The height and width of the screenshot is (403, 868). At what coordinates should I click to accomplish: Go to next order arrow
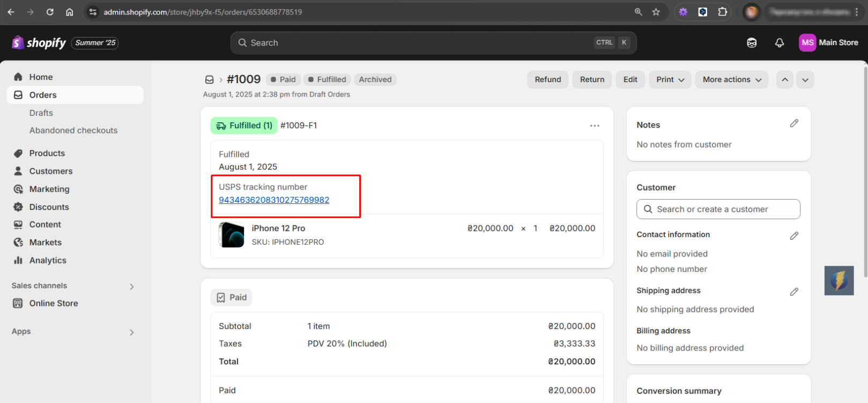(x=805, y=79)
